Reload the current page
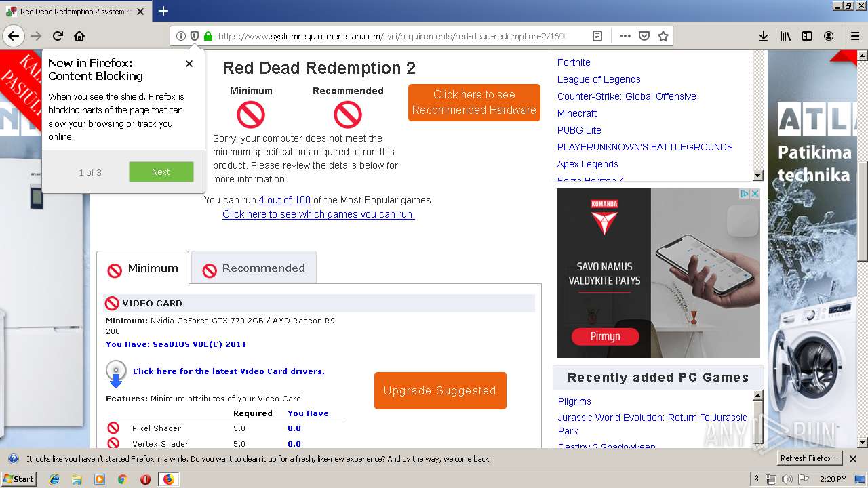Viewport: 868px width, 488px height. pos(58,36)
